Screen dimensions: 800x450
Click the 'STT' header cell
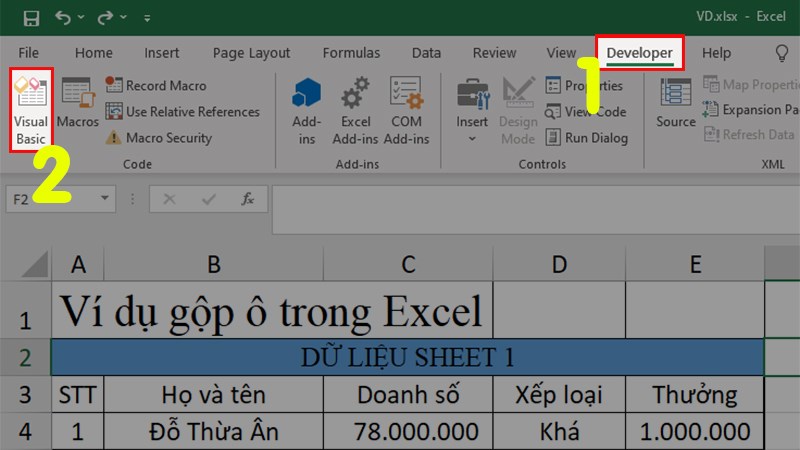click(78, 394)
